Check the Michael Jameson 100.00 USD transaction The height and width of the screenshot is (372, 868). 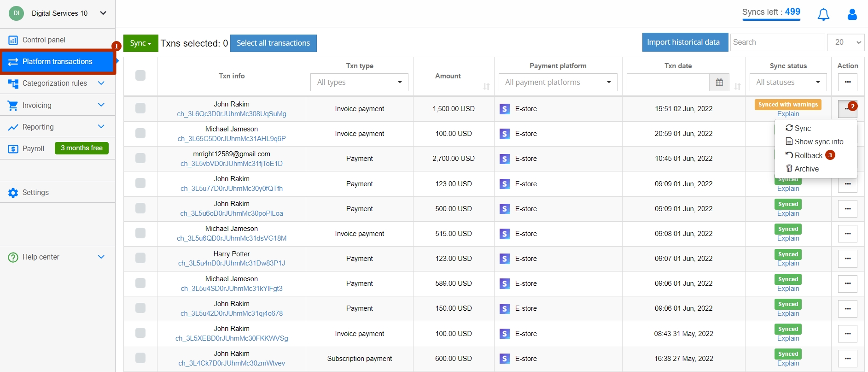coord(140,133)
